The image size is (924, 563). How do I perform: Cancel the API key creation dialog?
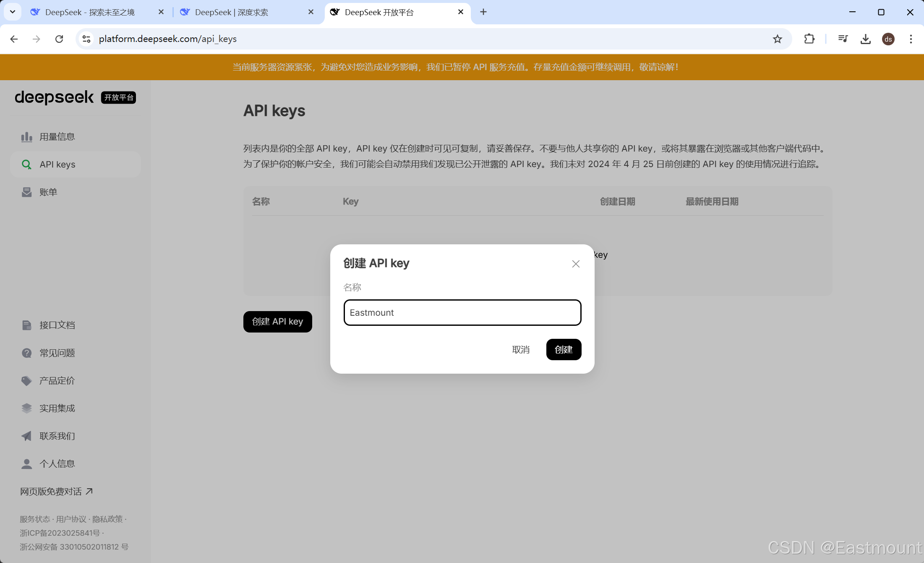(x=521, y=350)
